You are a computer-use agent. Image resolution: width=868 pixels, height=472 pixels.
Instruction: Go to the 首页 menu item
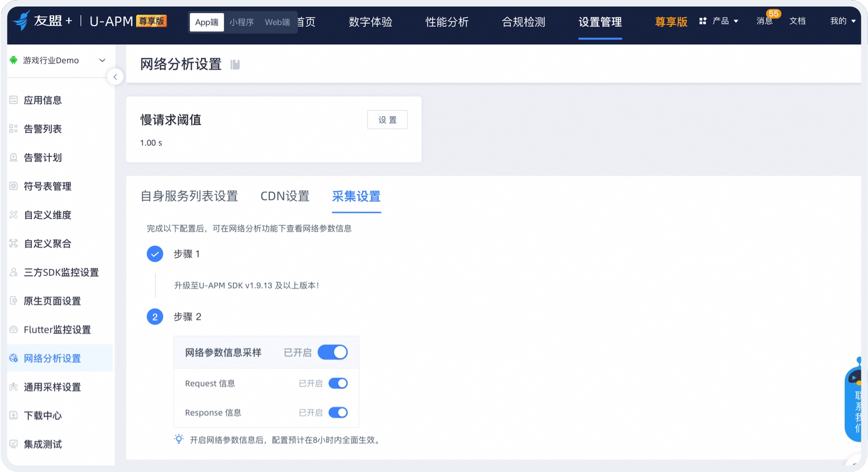[307, 22]
